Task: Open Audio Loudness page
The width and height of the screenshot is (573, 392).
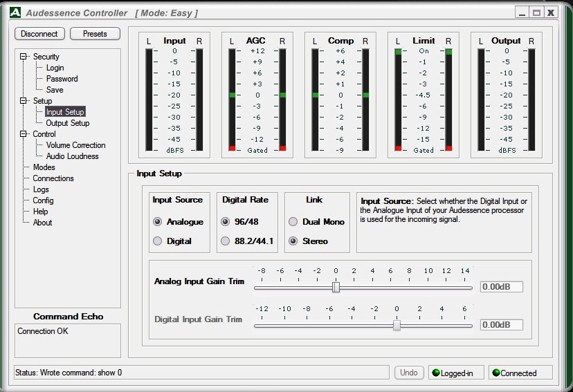Action: tap(73, 156)
